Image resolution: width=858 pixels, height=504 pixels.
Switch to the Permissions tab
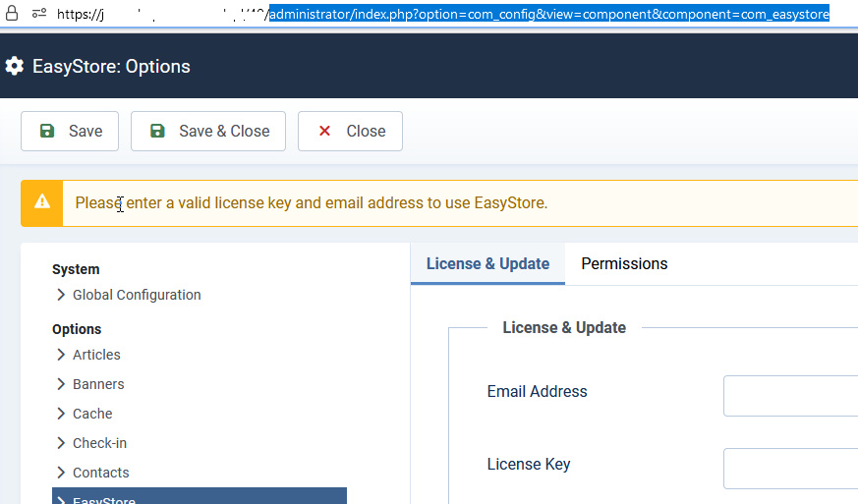[x=624, y=263]
